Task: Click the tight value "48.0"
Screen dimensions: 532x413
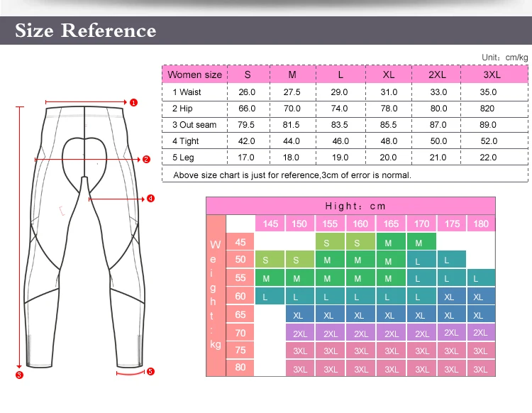Action: tap(389, 141)
